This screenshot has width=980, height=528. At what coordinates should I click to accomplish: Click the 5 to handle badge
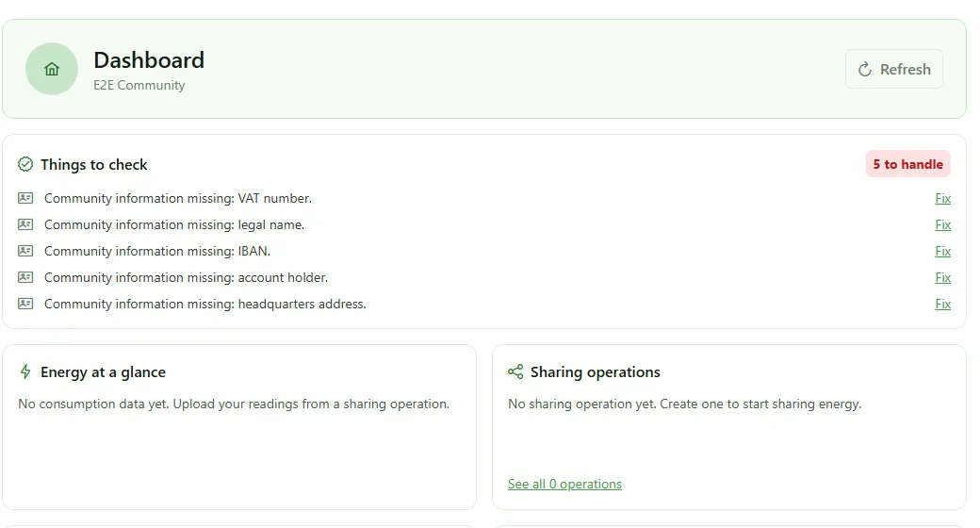[907, 164]
